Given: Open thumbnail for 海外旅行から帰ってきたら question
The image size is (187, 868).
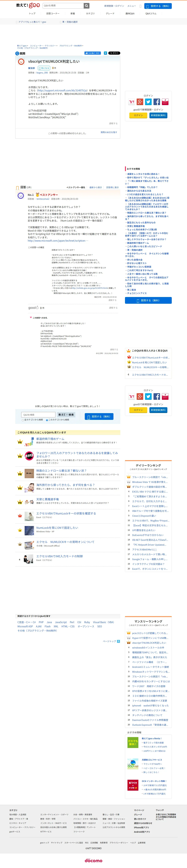Looking at the screenshot, I should pyautogui.click(x=29, y=488).
